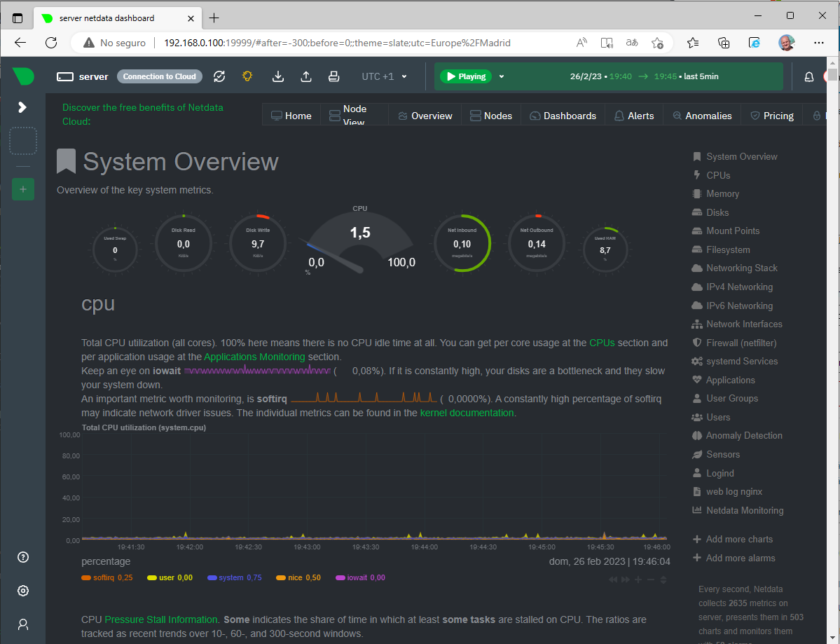This screenshot has height=644, width=840.
Task: Open the Playing mode dropdown chevron
Action: click(x=500, y=76)
